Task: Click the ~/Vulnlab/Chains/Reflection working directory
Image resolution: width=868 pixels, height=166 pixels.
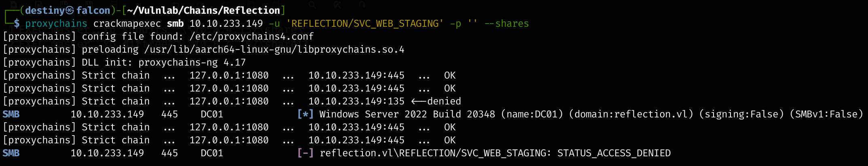Action: tap(203, 11)
